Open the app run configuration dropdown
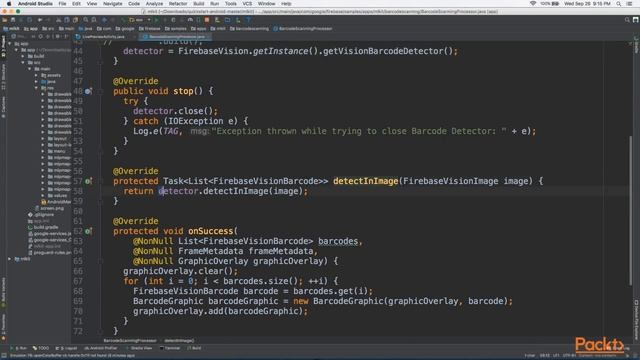Image resolution: width=640 pixels, height=360 pixels. coord(140,20)
